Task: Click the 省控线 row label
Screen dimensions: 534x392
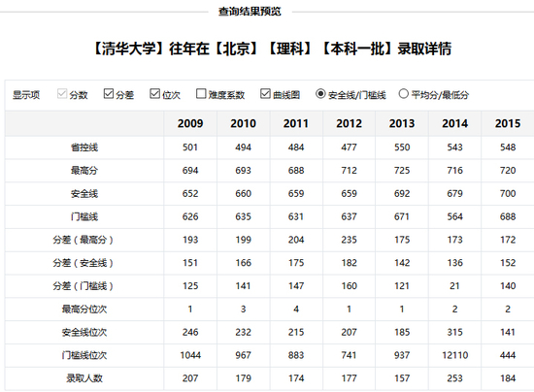Action: click(84, 147)
